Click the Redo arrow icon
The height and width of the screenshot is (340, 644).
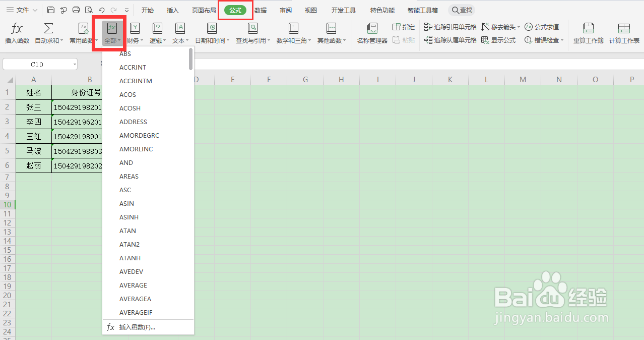click(114, 10)
